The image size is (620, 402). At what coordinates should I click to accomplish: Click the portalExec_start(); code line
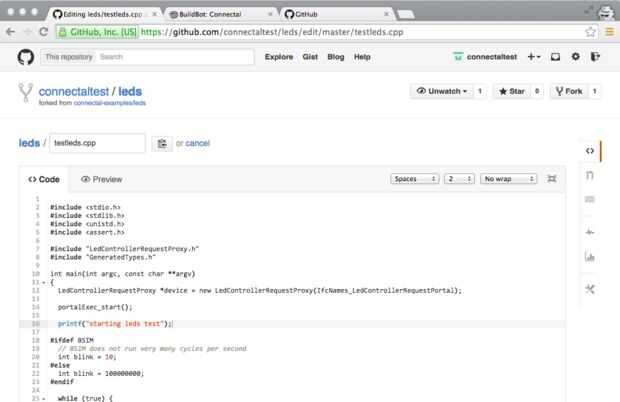coord(95,307)
